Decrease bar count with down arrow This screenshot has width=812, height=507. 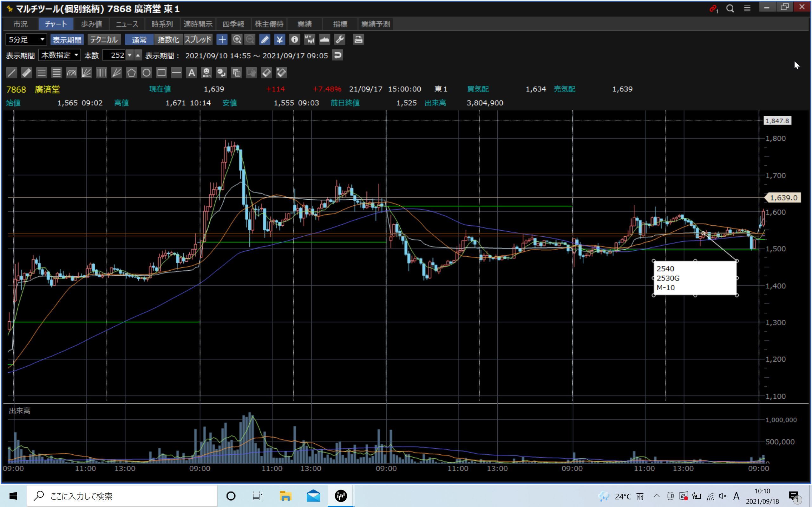point(129,55)
